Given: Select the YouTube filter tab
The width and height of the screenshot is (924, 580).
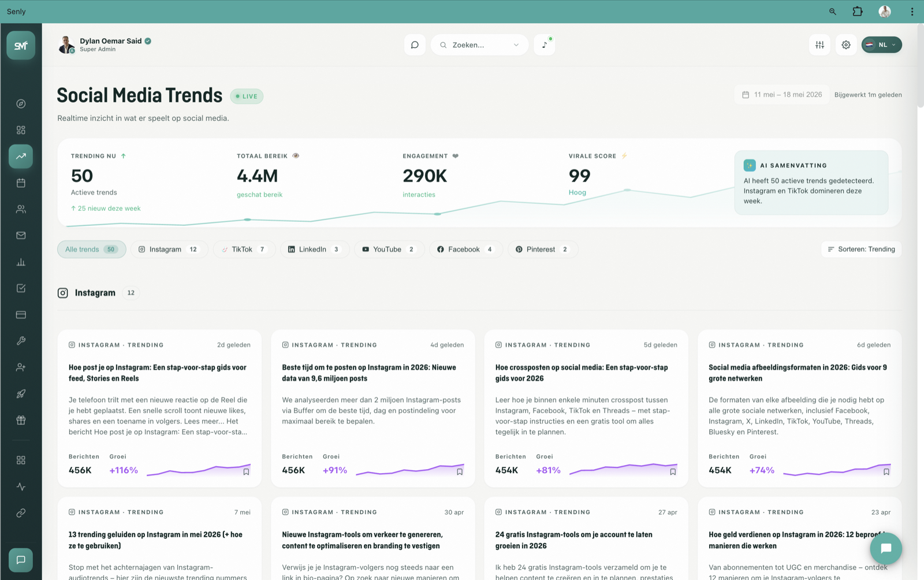Looking at the screenshot, I should point(389,250).
